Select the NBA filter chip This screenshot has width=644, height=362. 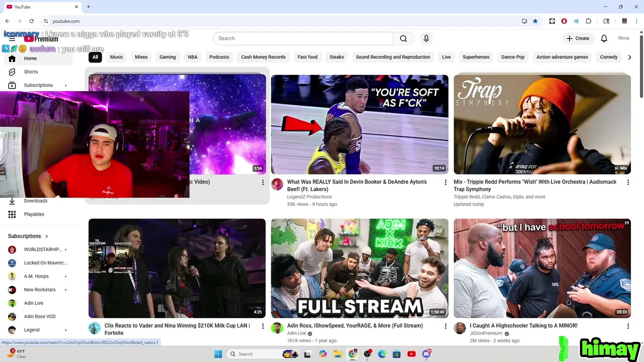(x=193, y=57)
